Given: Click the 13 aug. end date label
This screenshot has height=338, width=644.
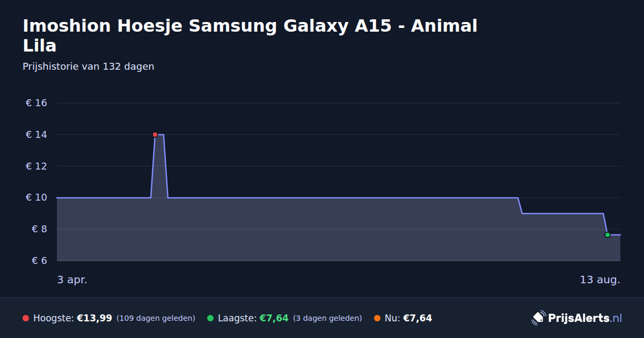Looking at the screenshot, I should [x=600, y=280].
